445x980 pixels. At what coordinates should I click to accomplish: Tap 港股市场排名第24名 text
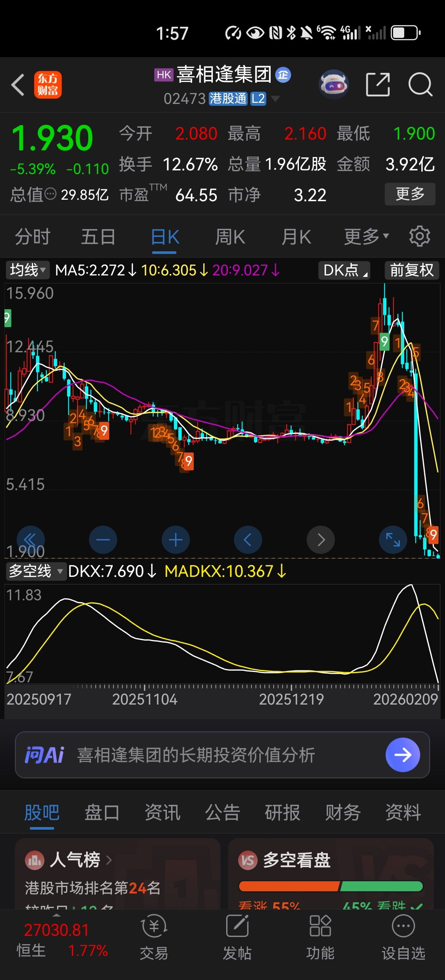pyautogui.click(x=92, y=888)
